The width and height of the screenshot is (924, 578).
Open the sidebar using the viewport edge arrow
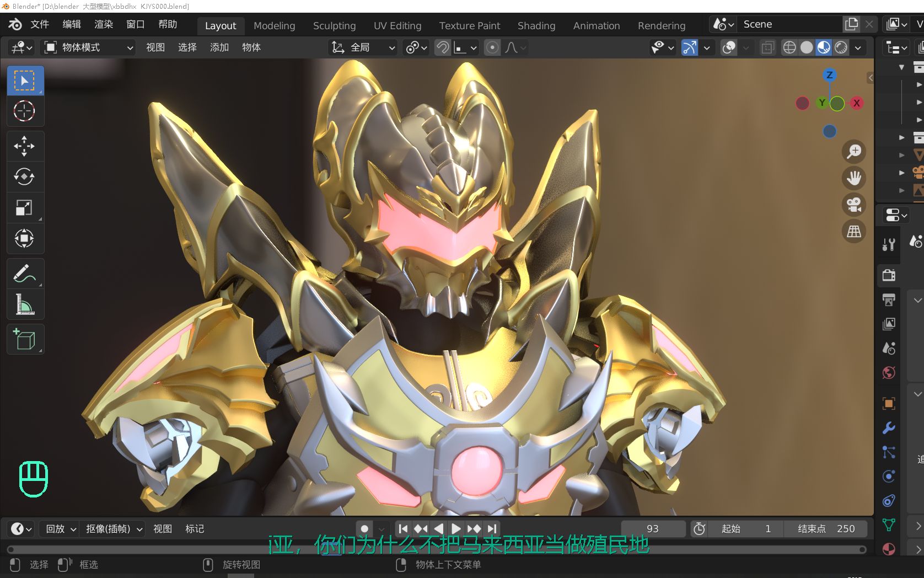pyautogui.click(x=870, y=78)
